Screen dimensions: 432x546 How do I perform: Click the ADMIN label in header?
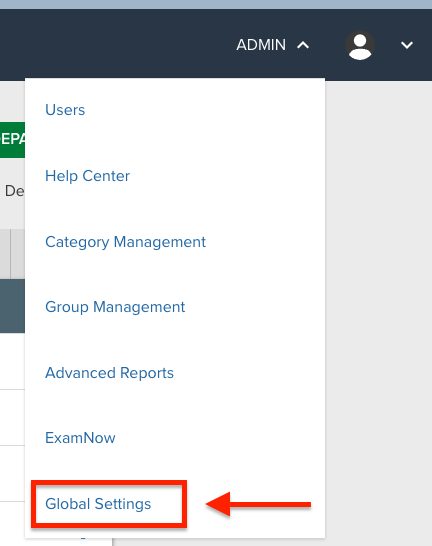click(x=261, y=45)
